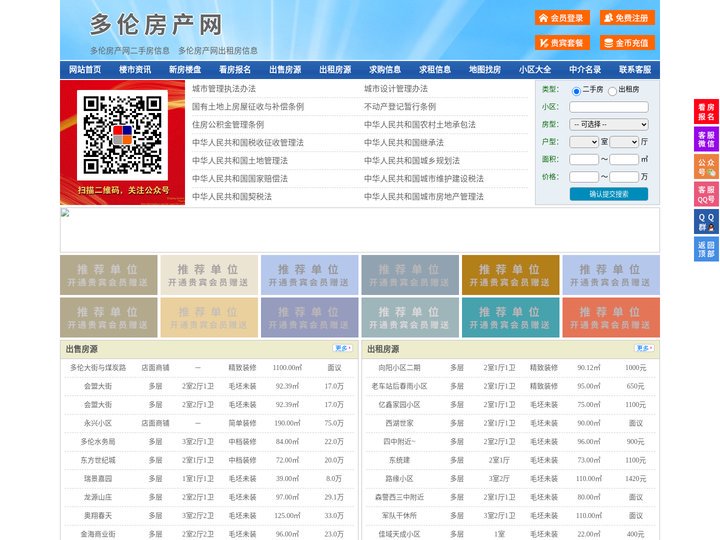Open the 出售房源 nav item
The image size is (720, 540).
click(x=285, y=70)
